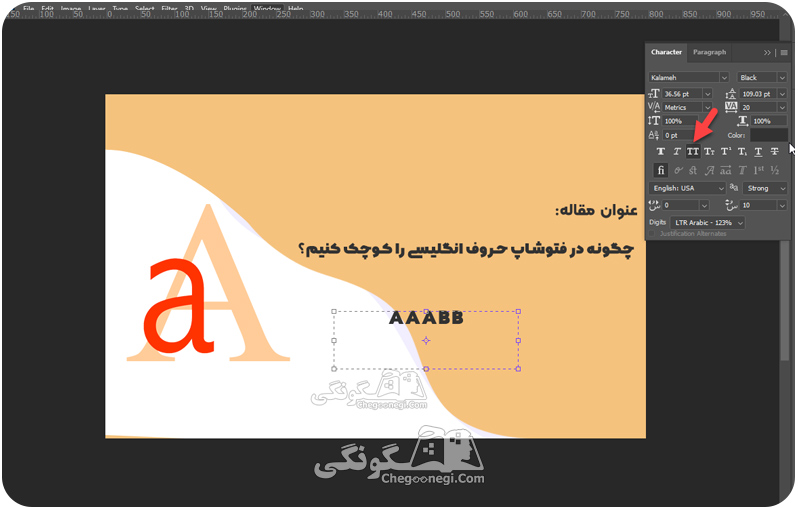This screenshot has width=798, height=508.
Task: Underline the selected text
Action: [758, 152]
